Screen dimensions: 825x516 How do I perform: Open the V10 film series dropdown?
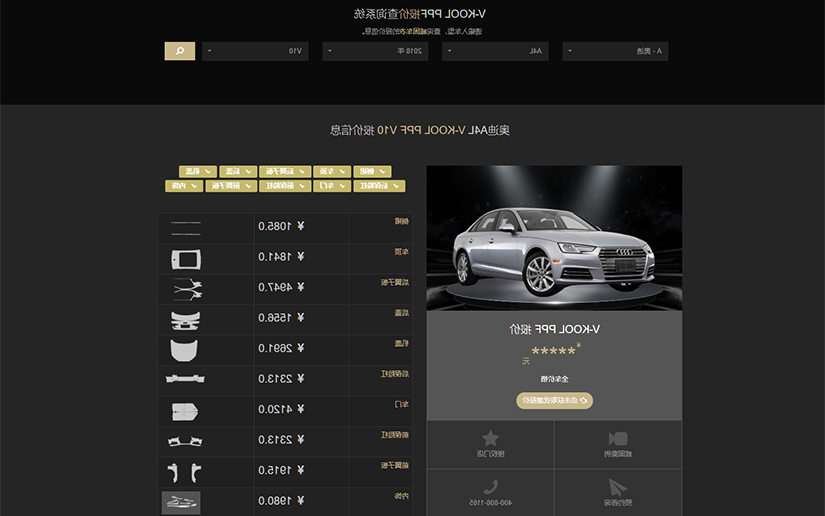point(255,51)
